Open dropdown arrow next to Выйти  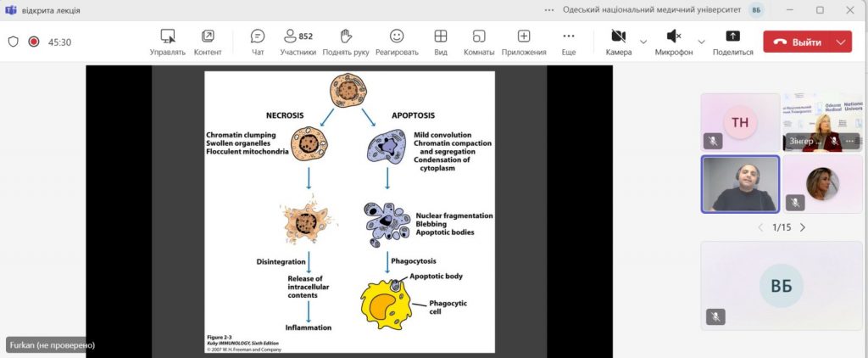click(x=841, y=42)
